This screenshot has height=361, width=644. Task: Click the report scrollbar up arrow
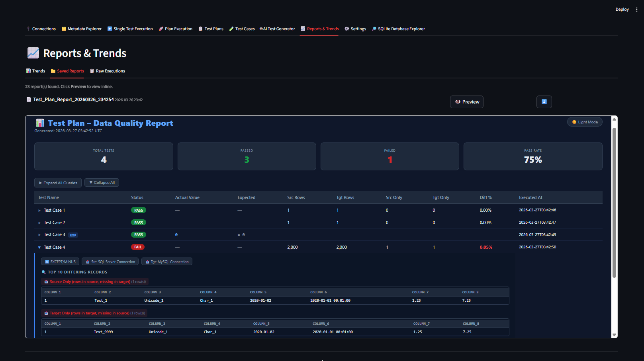tap(615, 119)
